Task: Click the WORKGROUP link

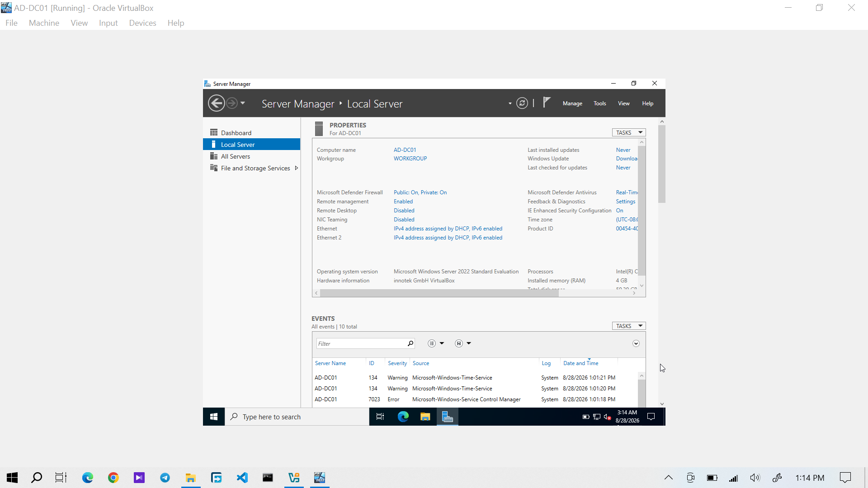Action: pyautogui.click(x=410, y=159)
